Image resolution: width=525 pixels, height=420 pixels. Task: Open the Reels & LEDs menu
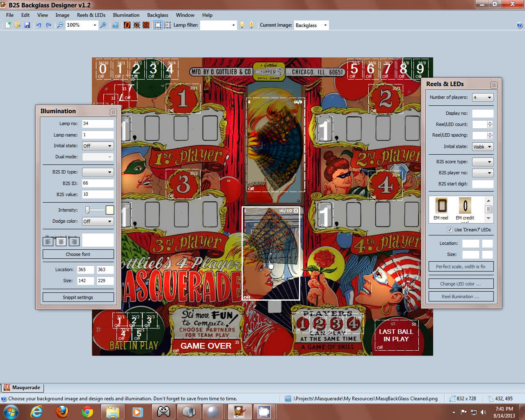91,15
